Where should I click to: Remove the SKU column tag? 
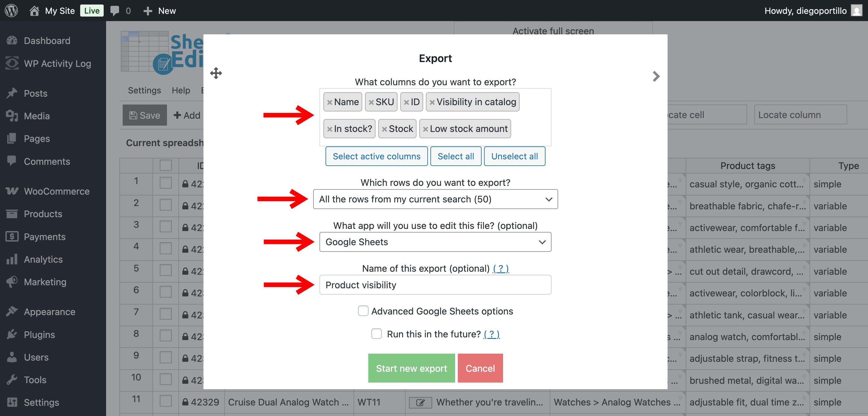click(371, 102)
